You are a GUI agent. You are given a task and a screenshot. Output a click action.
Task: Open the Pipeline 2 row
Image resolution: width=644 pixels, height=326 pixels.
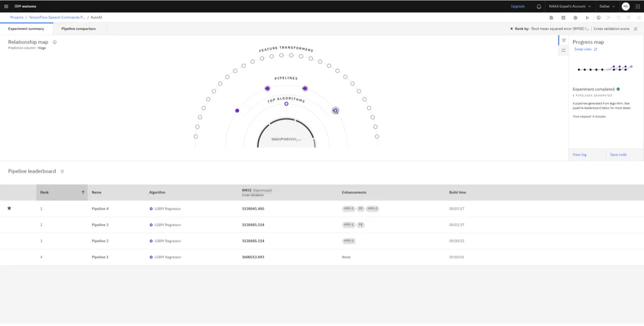point(322,241)
